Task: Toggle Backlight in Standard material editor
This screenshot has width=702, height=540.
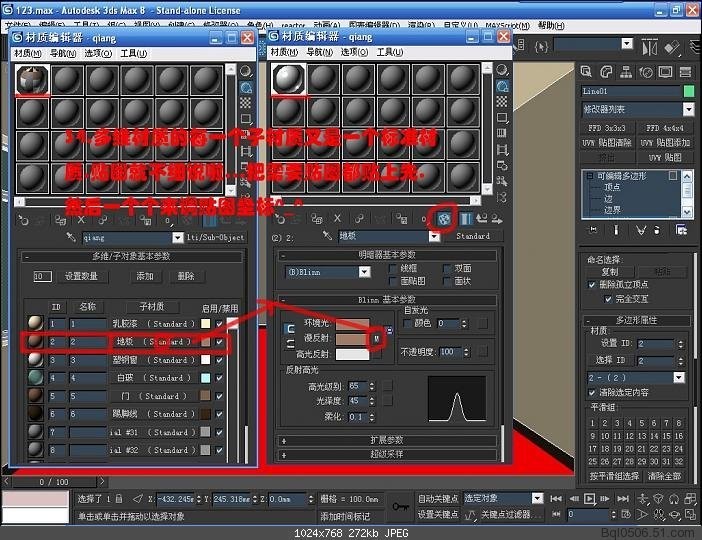Action: click(x=502, y=86)
